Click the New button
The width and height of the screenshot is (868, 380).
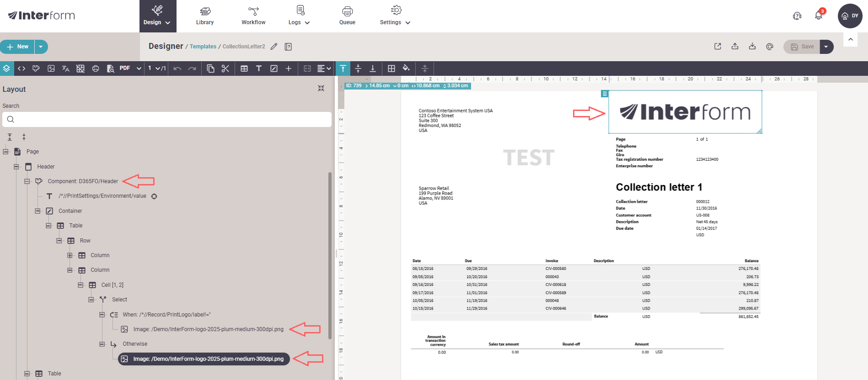(18, 47)
